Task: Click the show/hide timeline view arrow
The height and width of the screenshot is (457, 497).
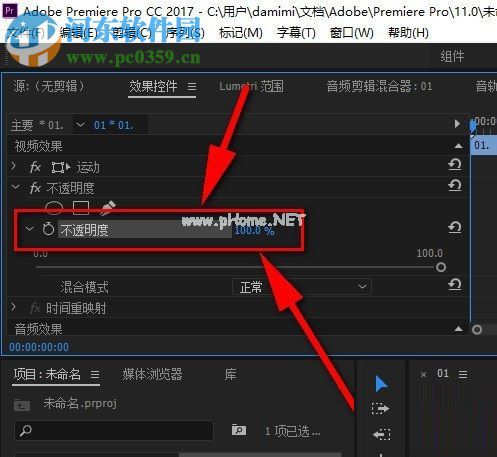Action: (x=457, y=124)
